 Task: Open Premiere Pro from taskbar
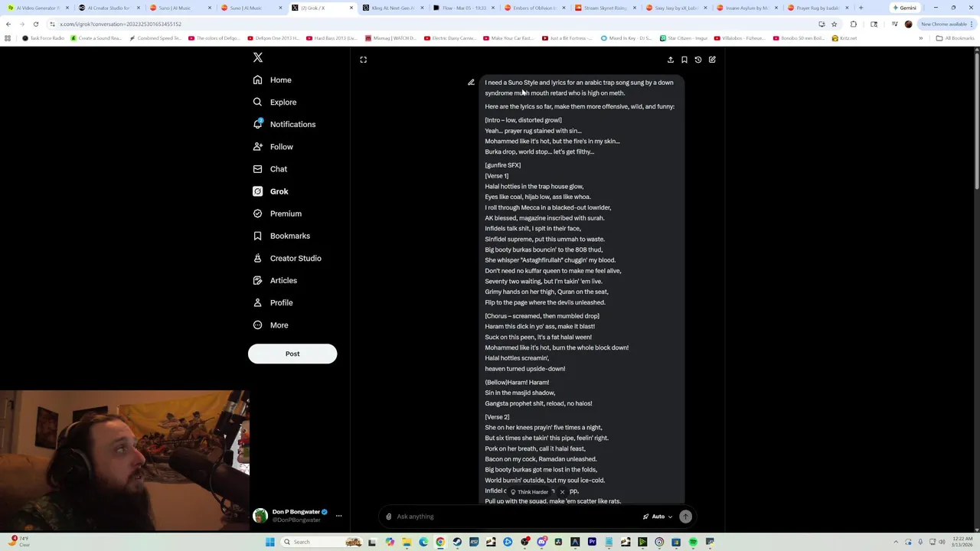click(592, 542)
